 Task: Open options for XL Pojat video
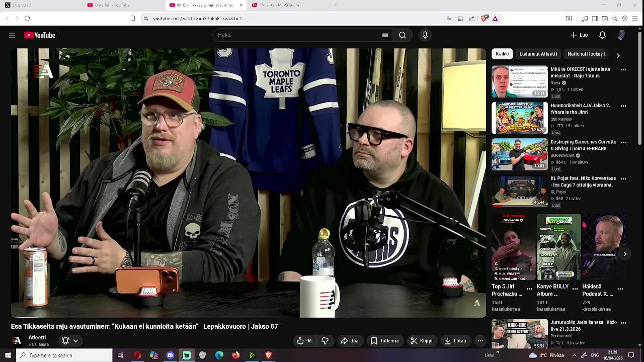tap(623, 178)
